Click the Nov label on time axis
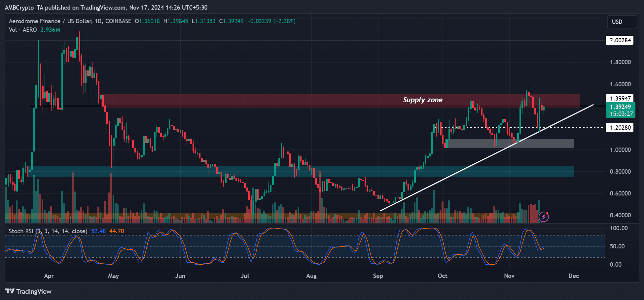The width and height of the screenshot is (644, 300). pyautogui.click(x=509, y=276)
